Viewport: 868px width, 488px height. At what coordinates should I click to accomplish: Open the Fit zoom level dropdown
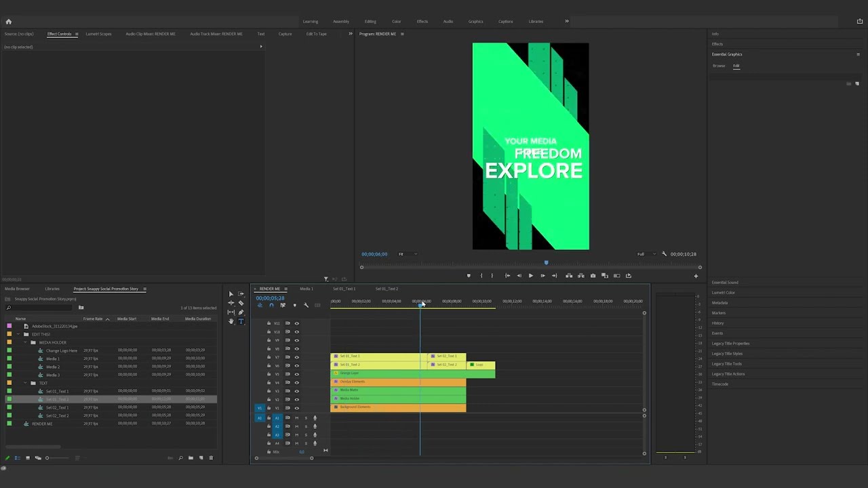pyautogui.click(x=408, y=254)
